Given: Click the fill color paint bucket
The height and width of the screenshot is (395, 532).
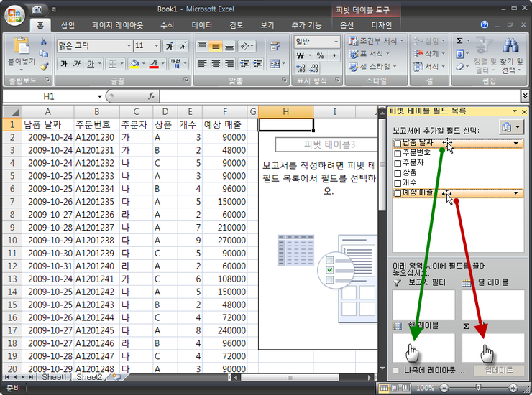Looking at the screenshot, I should (134, 63).
